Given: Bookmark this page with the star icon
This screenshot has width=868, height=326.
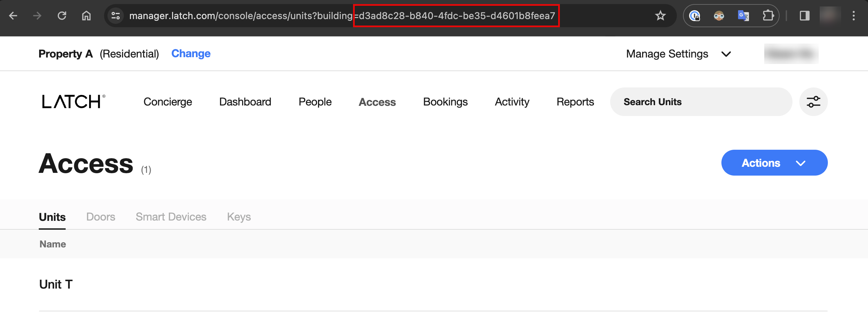Looking at the screenshot, I should coord(660,16).
